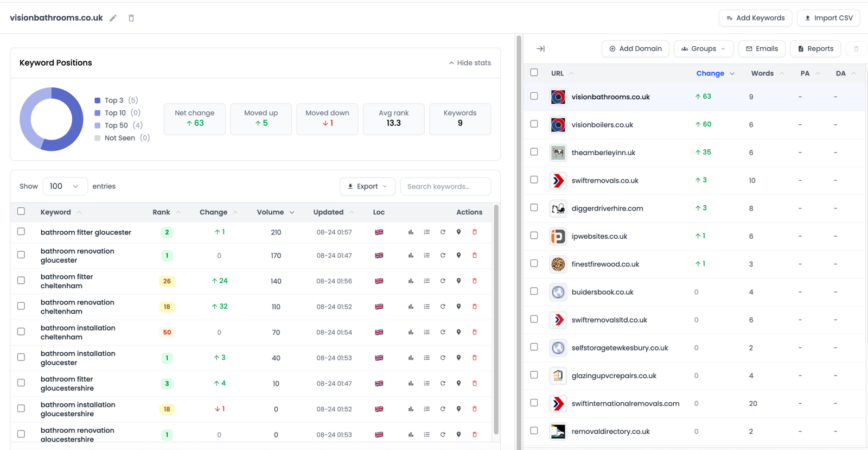
Task: Delete bathroom installation gloucestershire keyword
Action: click(475, 409)
